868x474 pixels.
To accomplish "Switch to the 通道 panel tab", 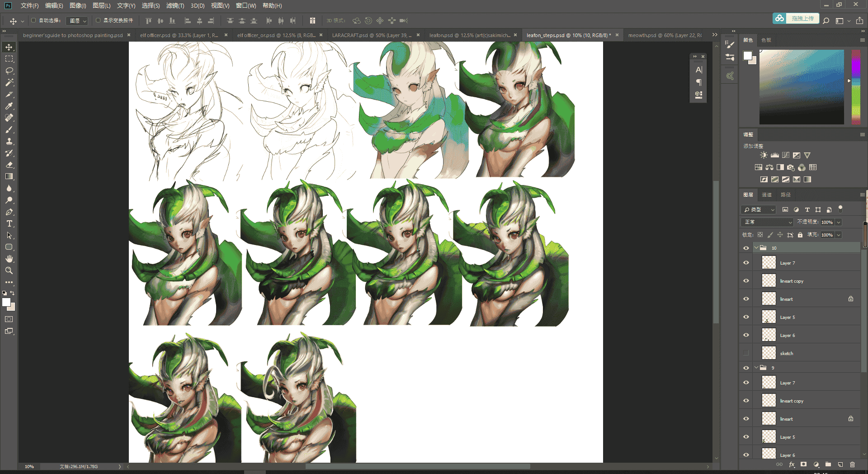I will [x=767, y=195].
